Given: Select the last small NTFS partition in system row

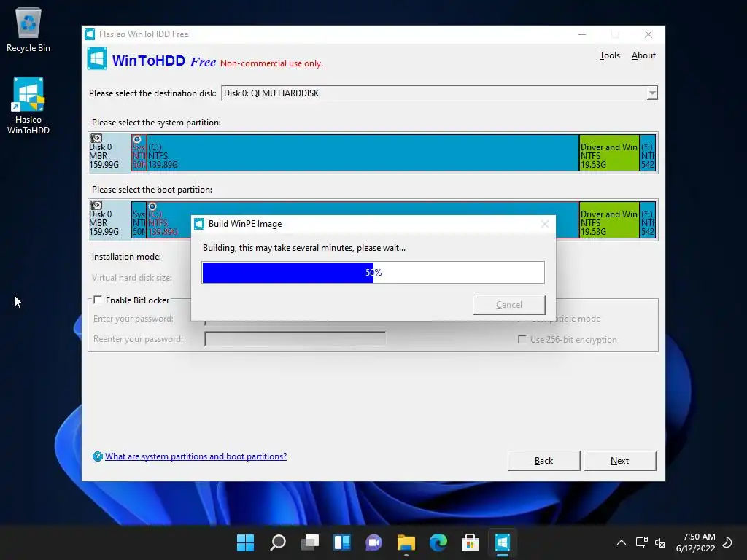Looking at the screenshot, I should click(648, 152).
